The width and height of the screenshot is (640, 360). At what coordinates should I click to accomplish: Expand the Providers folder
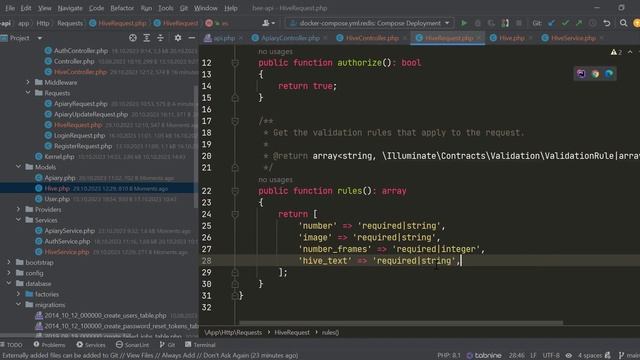(x=18, y=209)
